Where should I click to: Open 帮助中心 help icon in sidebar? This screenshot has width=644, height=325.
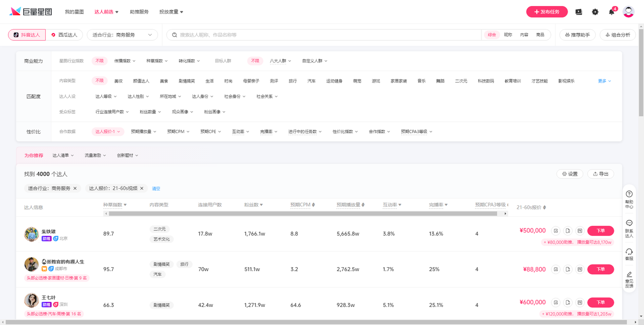point(629,194)
